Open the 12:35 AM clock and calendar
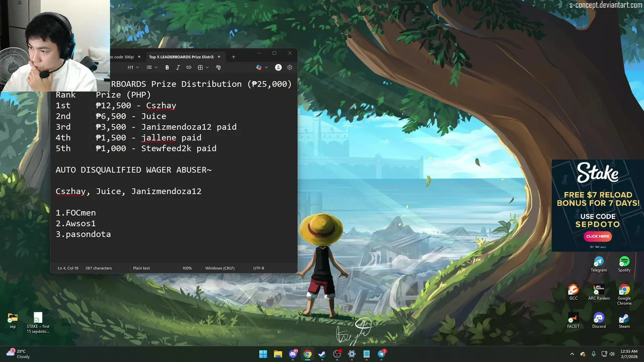The height and width of the screenshot is (362, 644). (x=629, y=354)
